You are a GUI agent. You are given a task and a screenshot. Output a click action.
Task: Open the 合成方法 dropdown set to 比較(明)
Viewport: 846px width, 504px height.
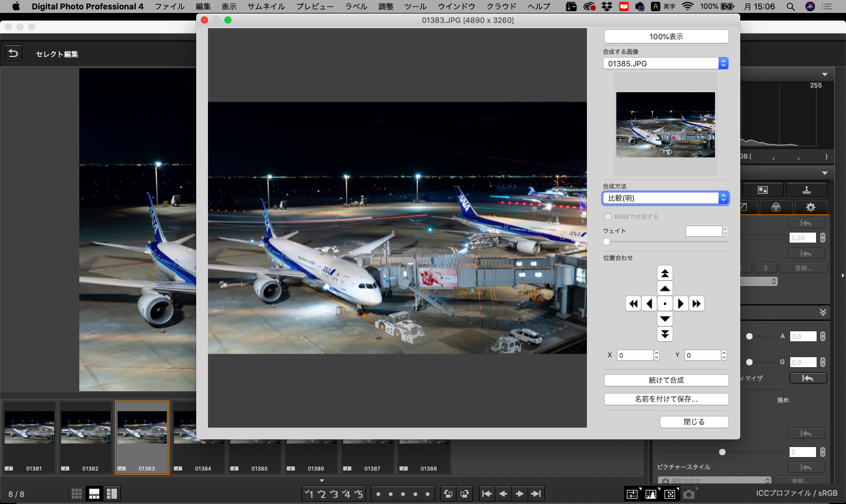665,198
